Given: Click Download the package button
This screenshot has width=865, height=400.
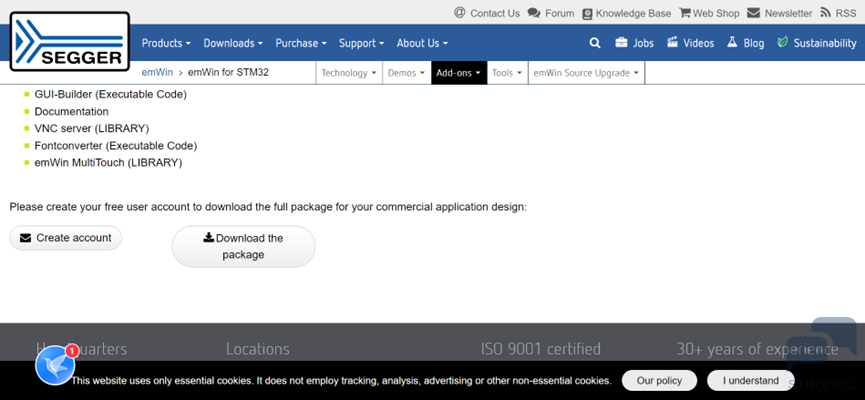Looking at the screenshot, I should coord(243,247).
